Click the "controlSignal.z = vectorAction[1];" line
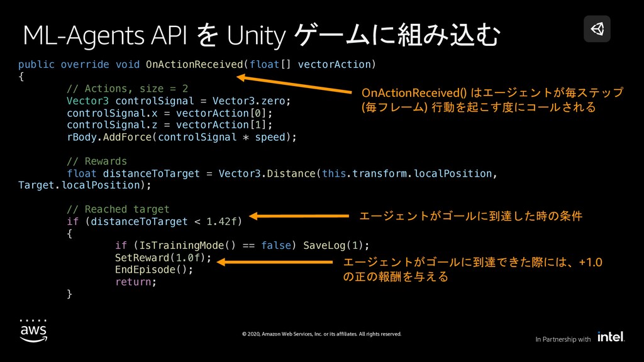 170,125
